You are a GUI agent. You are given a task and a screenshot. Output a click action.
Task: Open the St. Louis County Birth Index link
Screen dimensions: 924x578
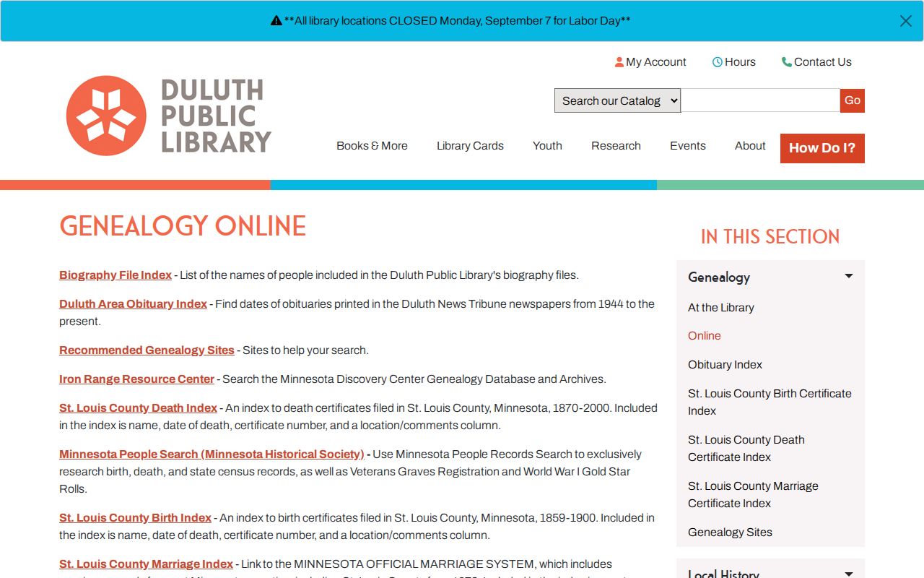pos(135,518)
